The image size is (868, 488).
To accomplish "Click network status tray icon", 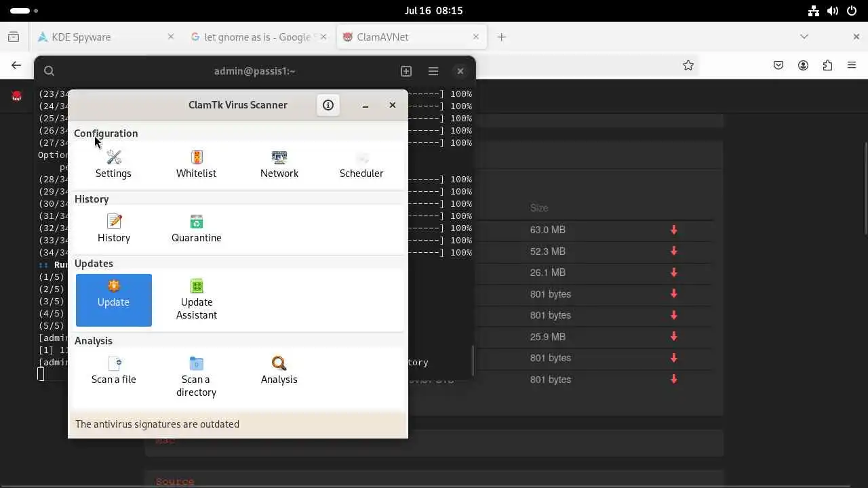I will [x=814, y=11].
